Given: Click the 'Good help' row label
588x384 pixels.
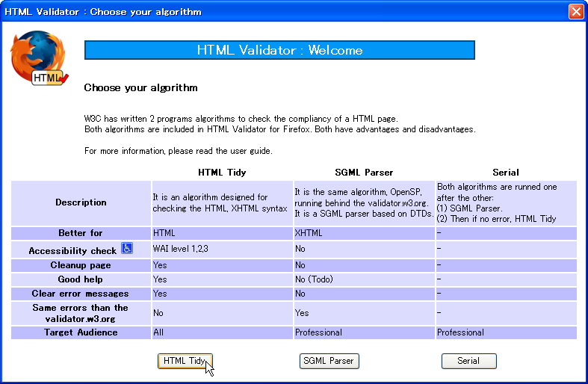Looking at the screenshot, I should click(x=80, y=279).
